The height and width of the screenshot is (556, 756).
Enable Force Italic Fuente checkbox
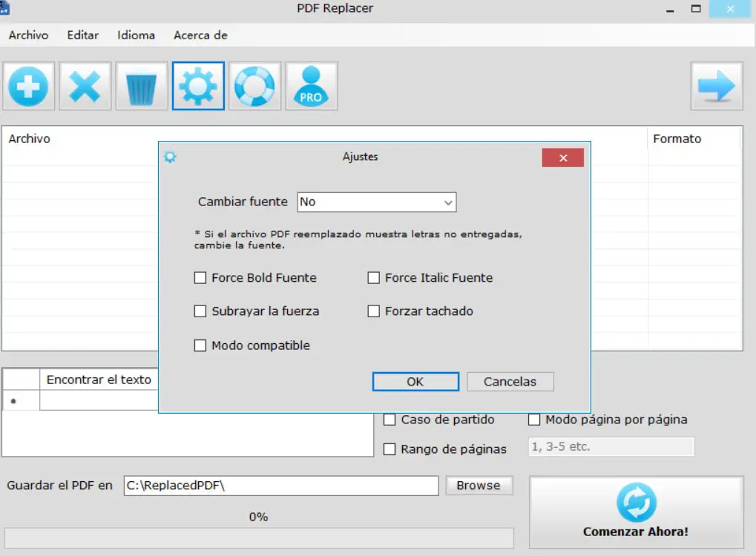374,278
